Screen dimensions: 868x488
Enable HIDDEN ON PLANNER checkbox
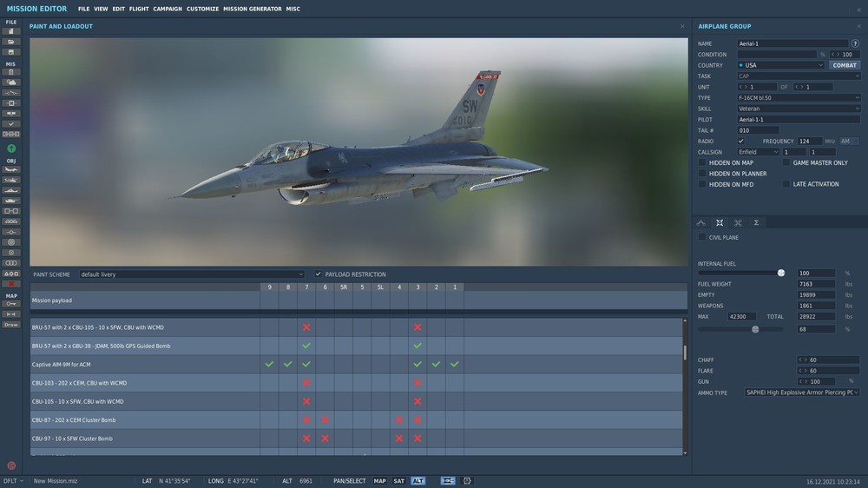[x=702, y=174]
